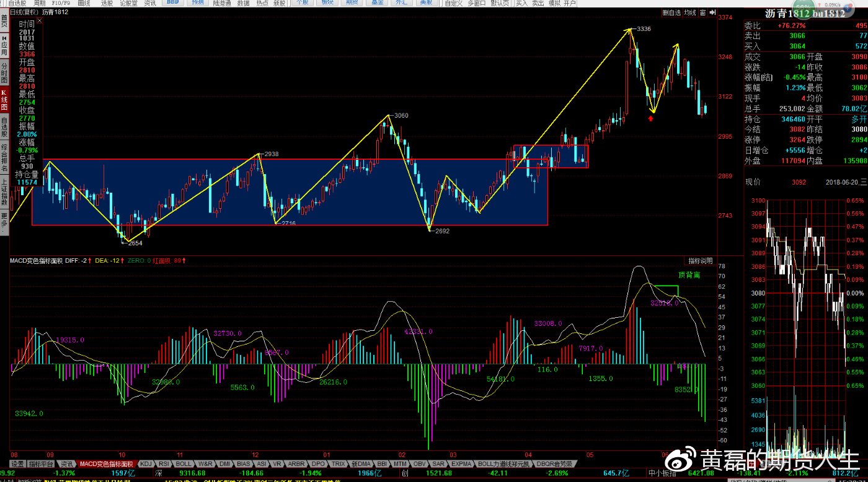868x482 pixels.
Task: Click the 日线(复权) chart period label
Action: point(24,12)
